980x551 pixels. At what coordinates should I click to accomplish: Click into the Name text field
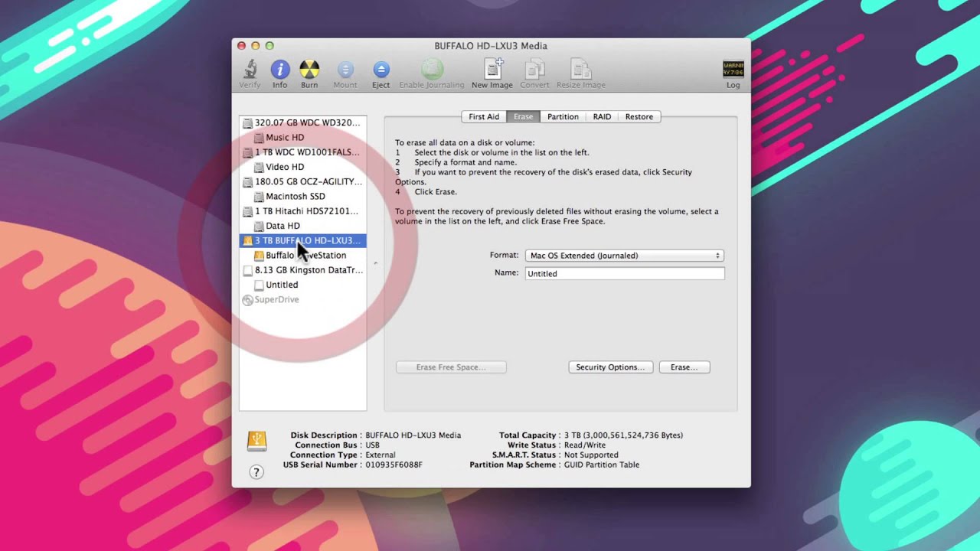625,273
